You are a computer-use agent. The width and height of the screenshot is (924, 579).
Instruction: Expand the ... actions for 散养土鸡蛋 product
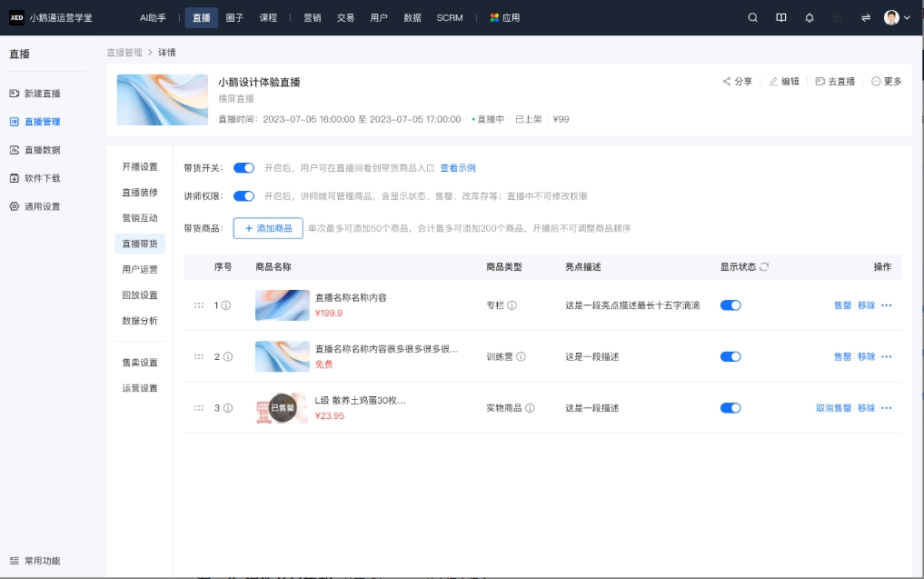coord(887,408)
